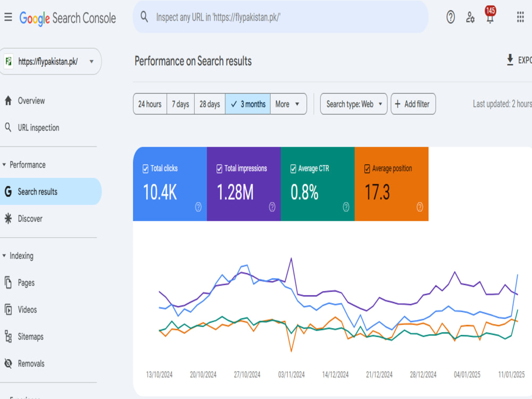Click the flypakistan.pk property favicon
The image size is (532, 399).
[9, 61]
